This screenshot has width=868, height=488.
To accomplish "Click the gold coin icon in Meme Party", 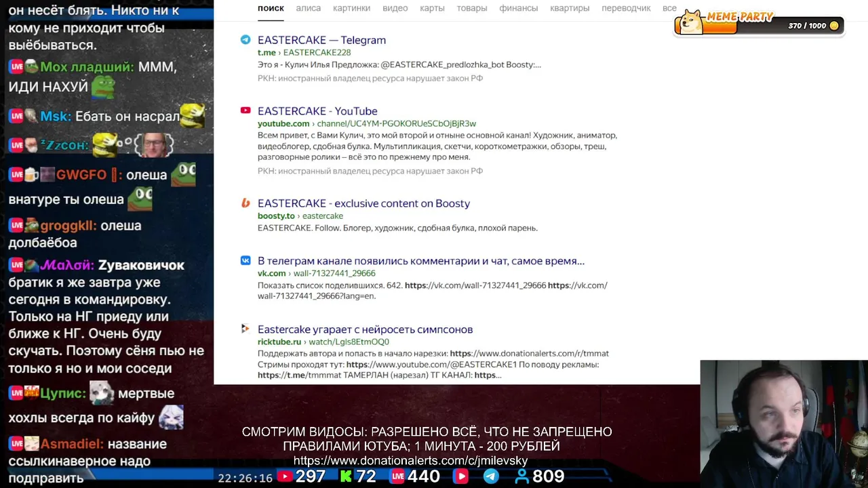I will coord(834,26).
